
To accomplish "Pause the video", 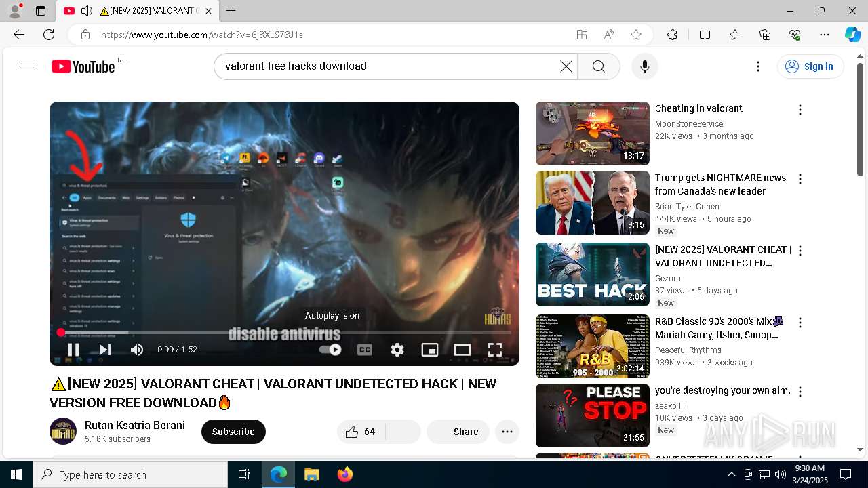I will point(73,350).
